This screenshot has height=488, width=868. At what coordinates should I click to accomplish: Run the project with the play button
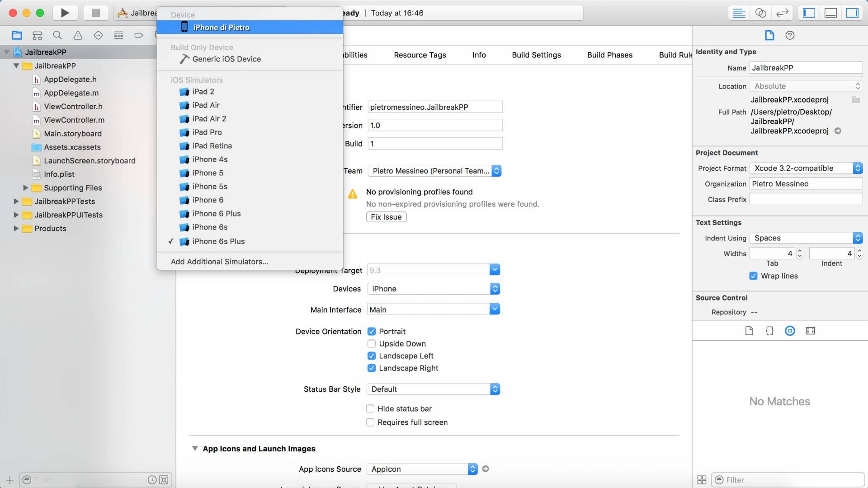[x=65, y=13]
